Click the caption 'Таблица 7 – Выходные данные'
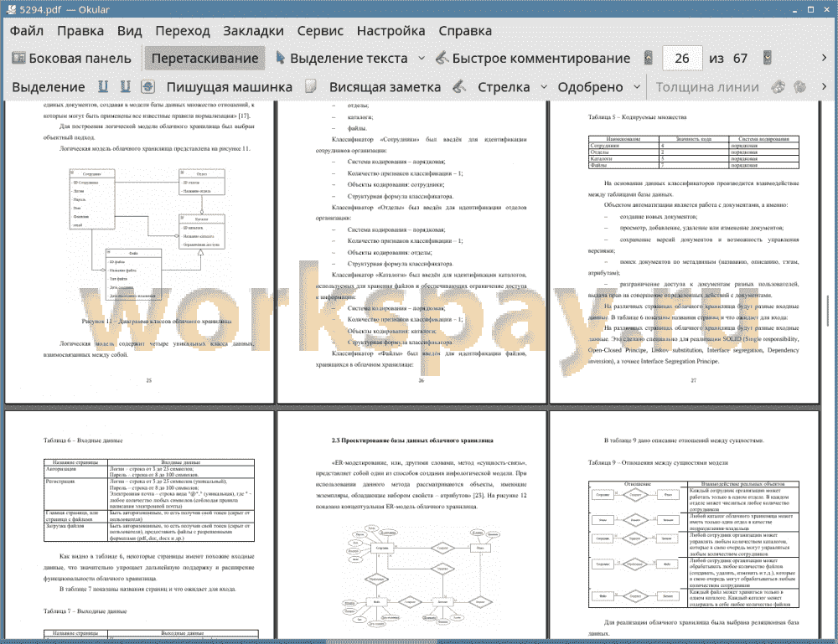Viewport: 838px width, 644px height. (85, 611)
